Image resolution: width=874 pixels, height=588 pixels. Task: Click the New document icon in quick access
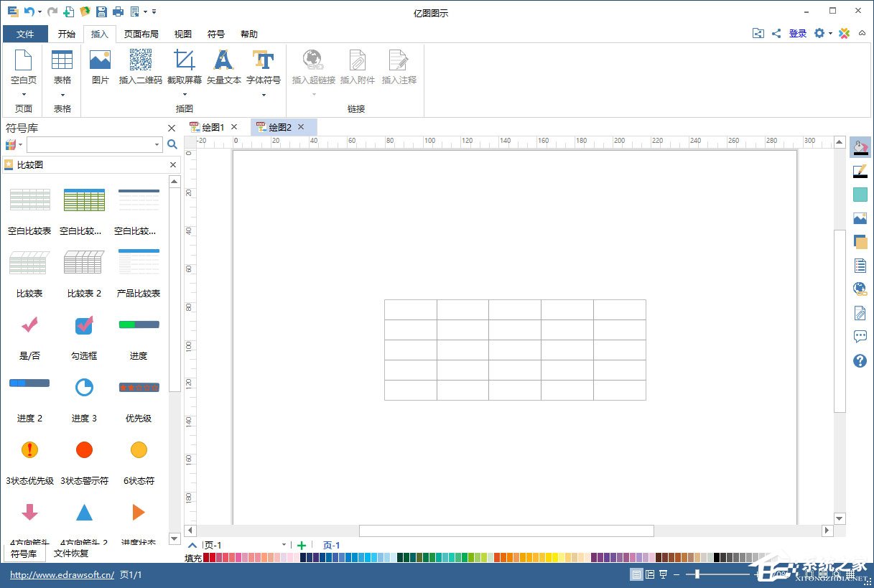click(x=68, y=11)
